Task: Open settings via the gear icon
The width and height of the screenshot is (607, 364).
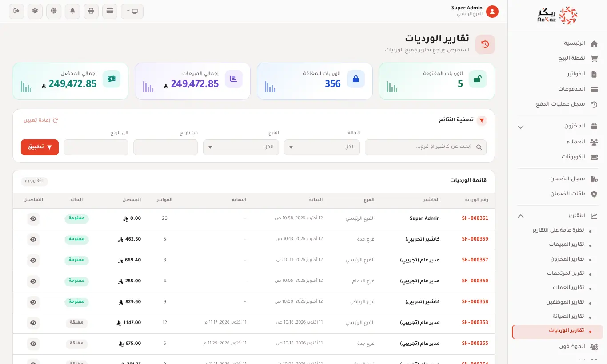Action: point(35,11)
